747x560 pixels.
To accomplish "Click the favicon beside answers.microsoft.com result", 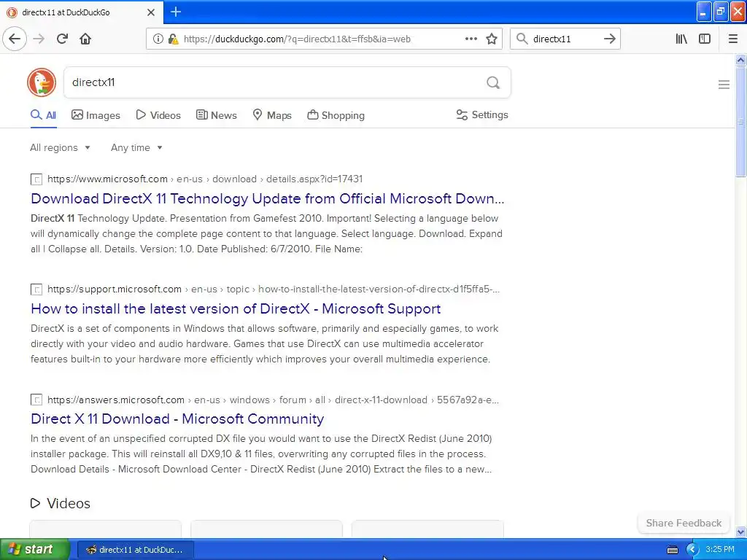I will (x=36, y=400).
